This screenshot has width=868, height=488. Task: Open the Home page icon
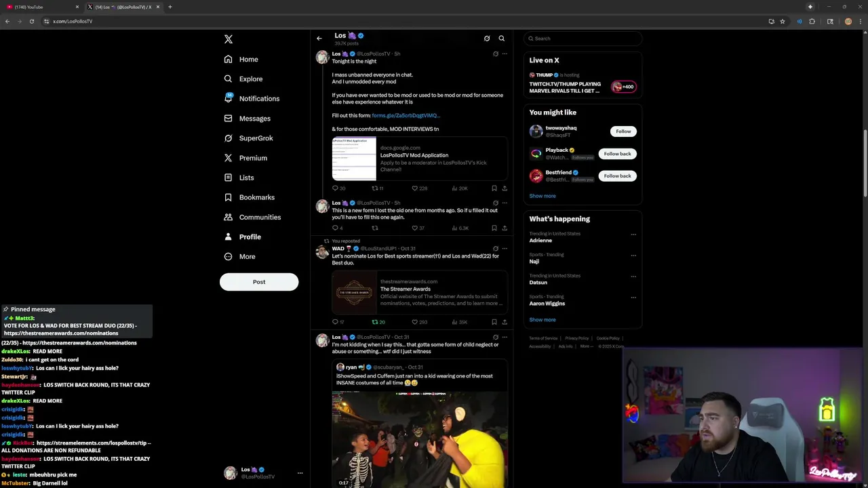point(229,59)
